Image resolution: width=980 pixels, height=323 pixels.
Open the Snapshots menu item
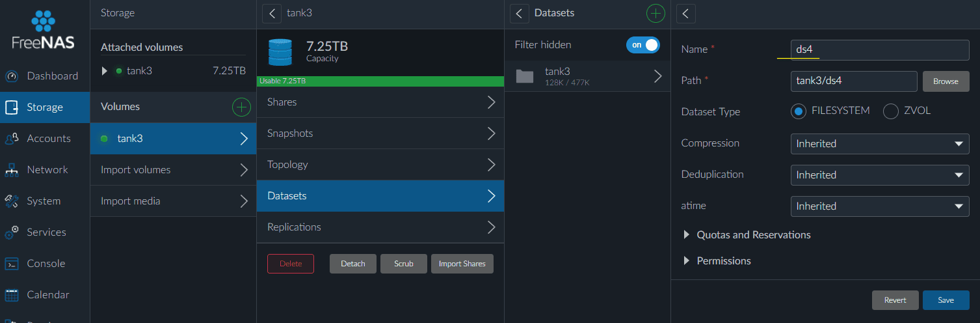(380, 133)
